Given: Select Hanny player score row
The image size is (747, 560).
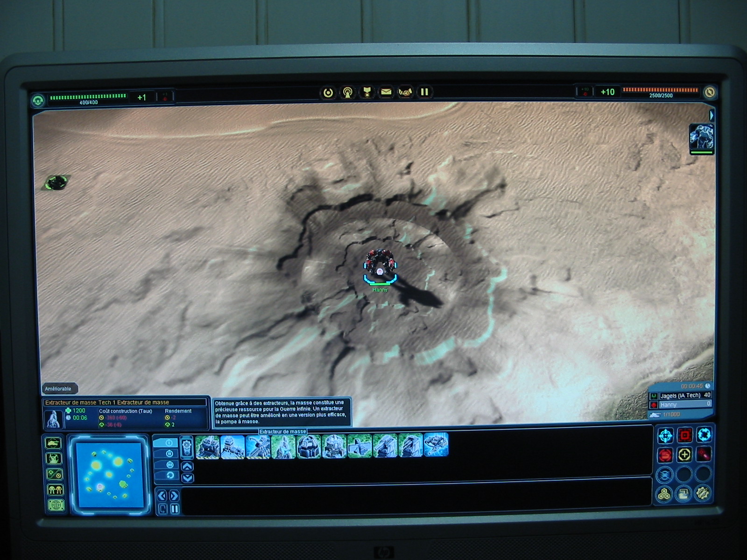Looking at the screenshot, I should coord(681,404).
